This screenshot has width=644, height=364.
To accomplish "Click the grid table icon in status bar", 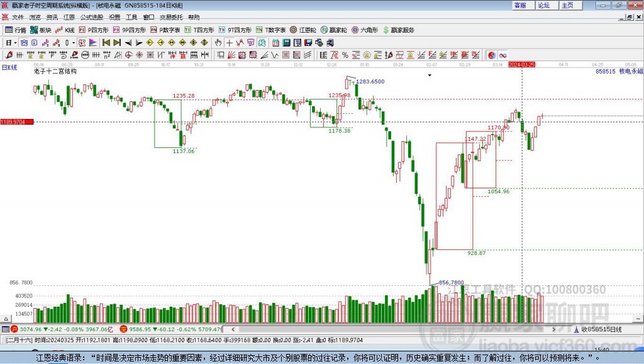I will coord(5,329).
